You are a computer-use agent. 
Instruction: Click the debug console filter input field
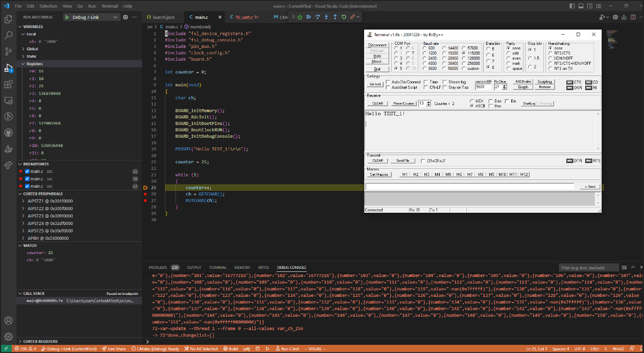click(x=589, y=267)
